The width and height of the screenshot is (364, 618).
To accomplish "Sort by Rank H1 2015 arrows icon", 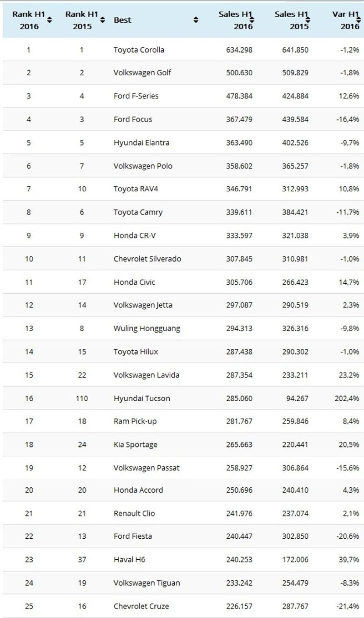I will [x=103, y=20].
